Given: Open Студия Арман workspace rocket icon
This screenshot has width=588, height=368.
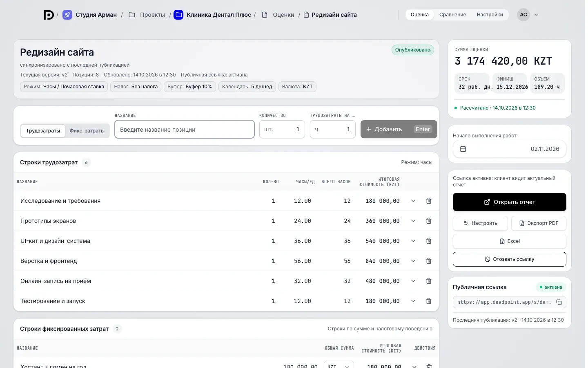Looking at the screenshot, I should [x=67, y=15].
